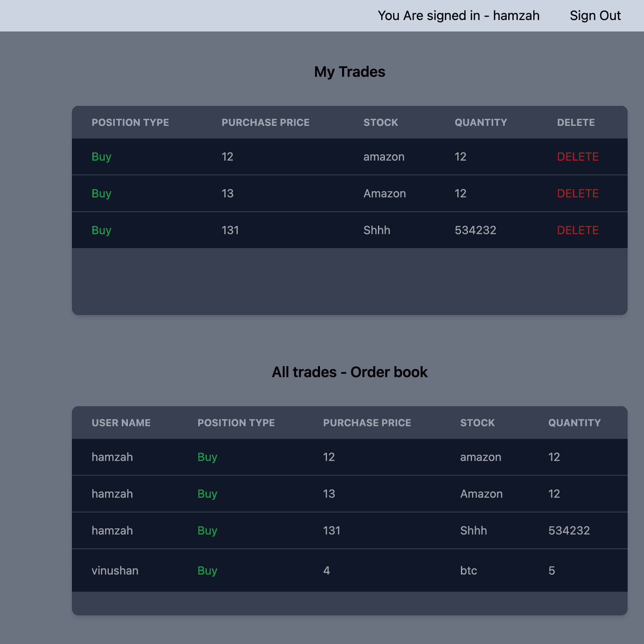Select purchase price 12 in My Trades
This screenshot has width=644, height=644.
pos(228,157)
